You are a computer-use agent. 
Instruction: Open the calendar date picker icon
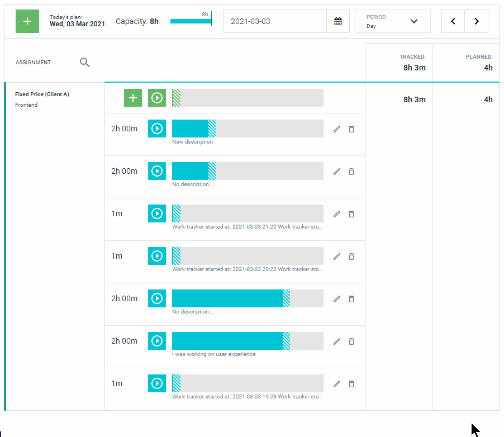pos(338,21)
